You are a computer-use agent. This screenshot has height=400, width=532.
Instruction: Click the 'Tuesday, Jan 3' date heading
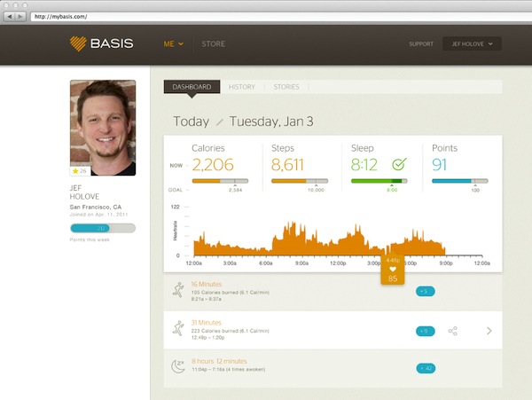click(271, 122)
